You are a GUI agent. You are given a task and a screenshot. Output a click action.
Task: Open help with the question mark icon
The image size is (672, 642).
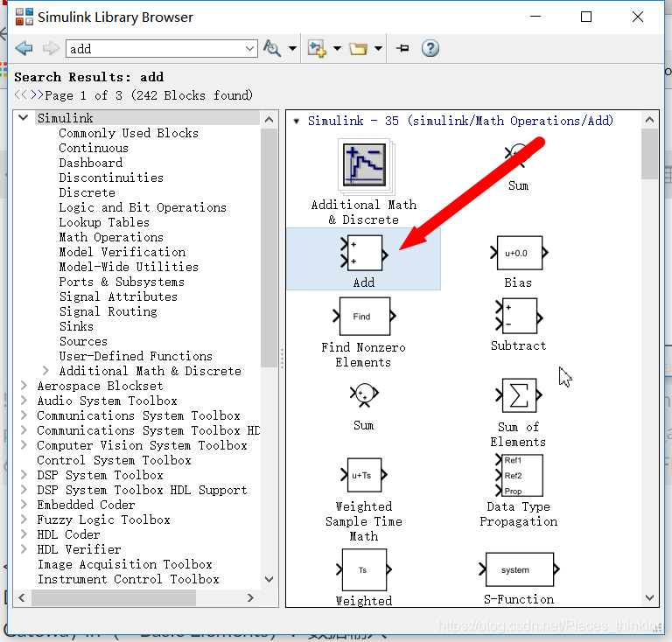click(430, 48)
